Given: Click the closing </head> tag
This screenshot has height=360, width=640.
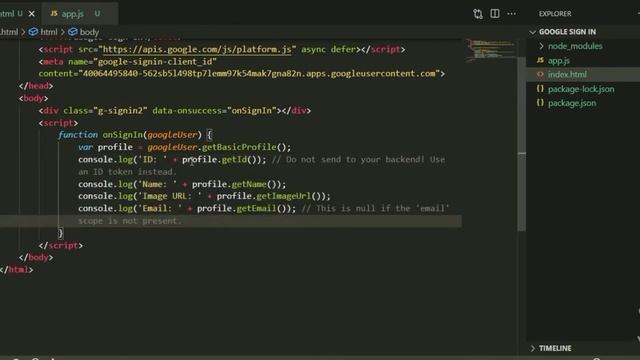Looking at the screenshot, I should pyautogui.click(x=36, y=86).
